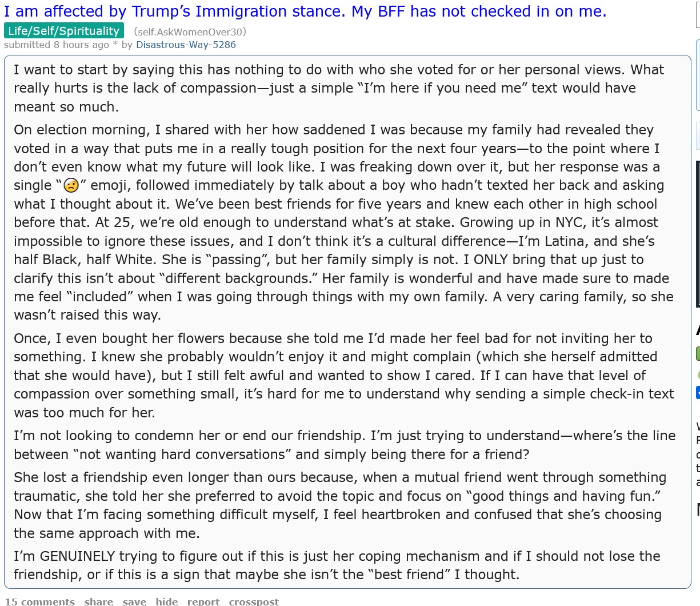Click the Life/Self/Spirituality flair tag
700x606 pixels.
64,31
